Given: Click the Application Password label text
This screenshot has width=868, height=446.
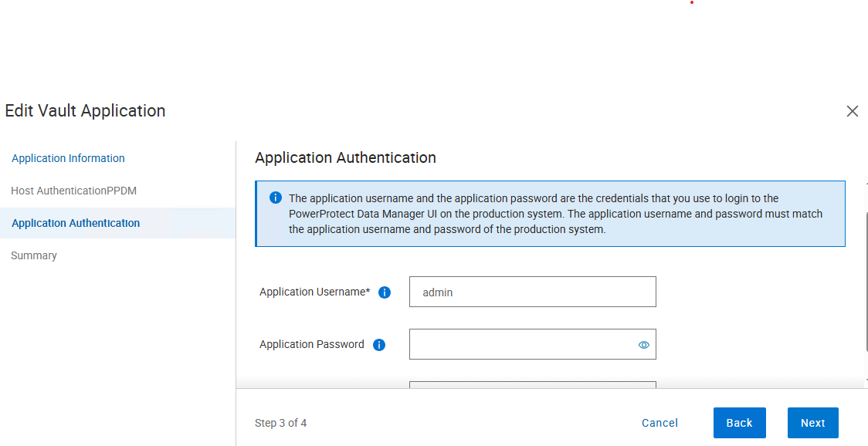Looking at the screenshot, I should click(312, 345).
